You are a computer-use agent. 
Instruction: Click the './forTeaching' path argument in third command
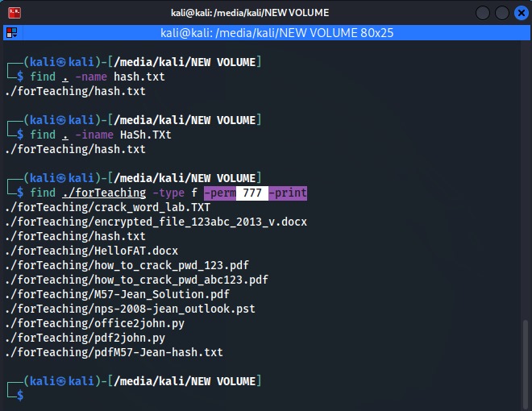(104, 193)
